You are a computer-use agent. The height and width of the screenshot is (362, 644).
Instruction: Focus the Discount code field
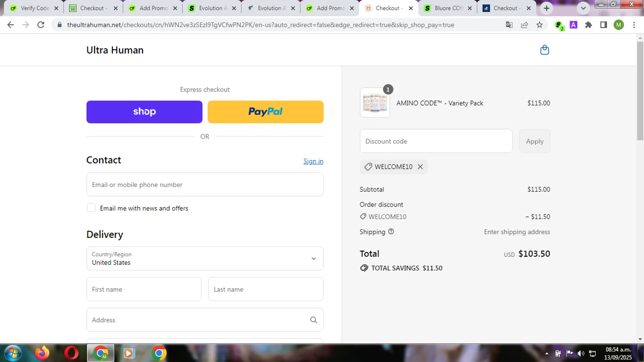point(436,141)
